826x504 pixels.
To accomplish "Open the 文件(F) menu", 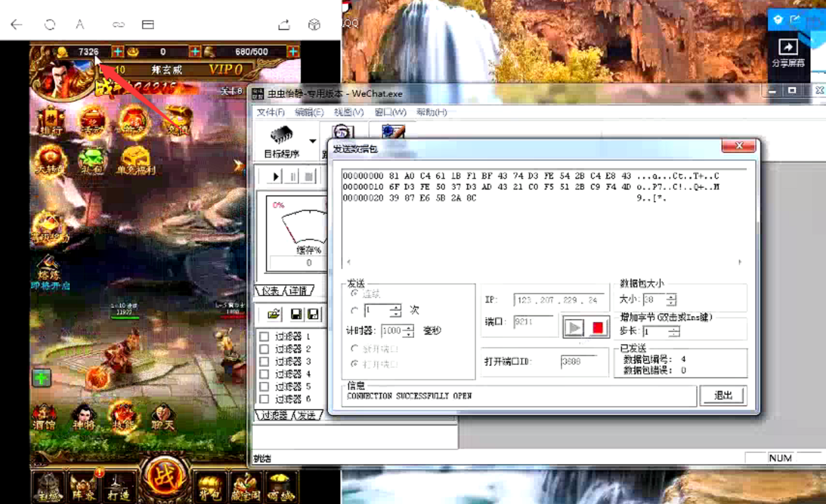I will [x=270, y=112].
